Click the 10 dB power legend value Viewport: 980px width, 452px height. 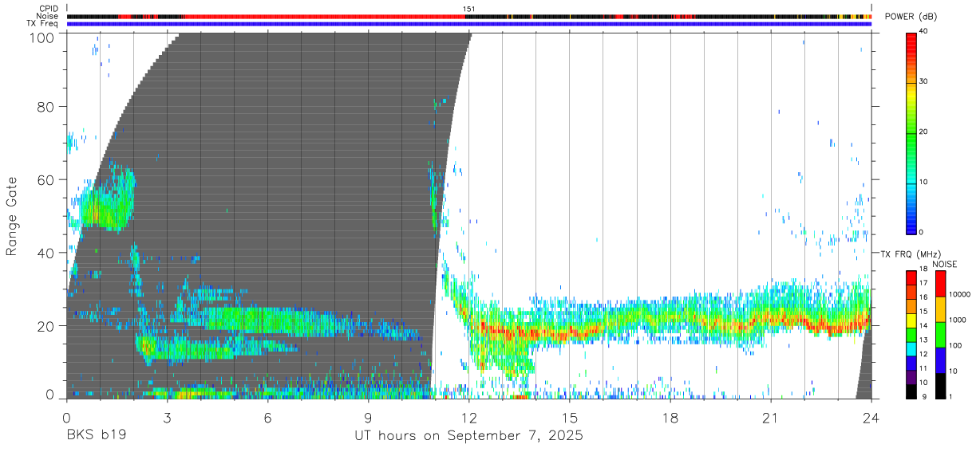coord(923,182)
